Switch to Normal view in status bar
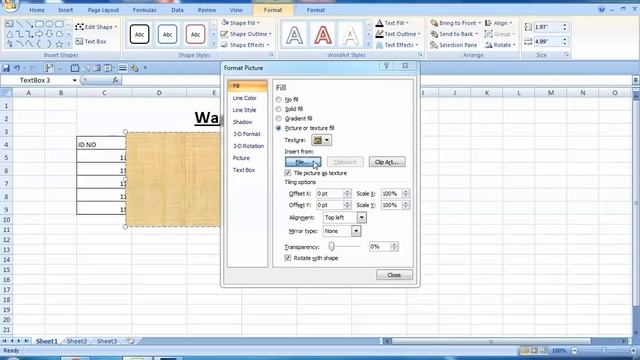 tap(525, 351)
